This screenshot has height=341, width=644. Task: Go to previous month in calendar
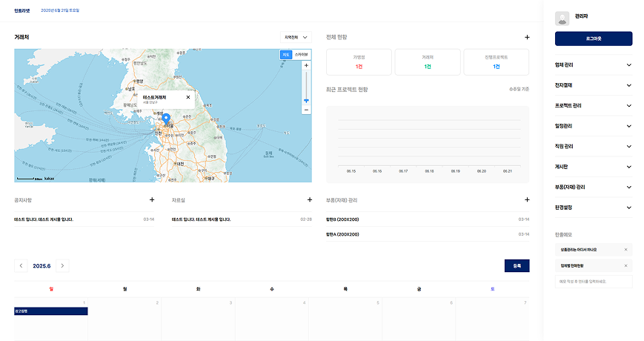click(21, 266)
